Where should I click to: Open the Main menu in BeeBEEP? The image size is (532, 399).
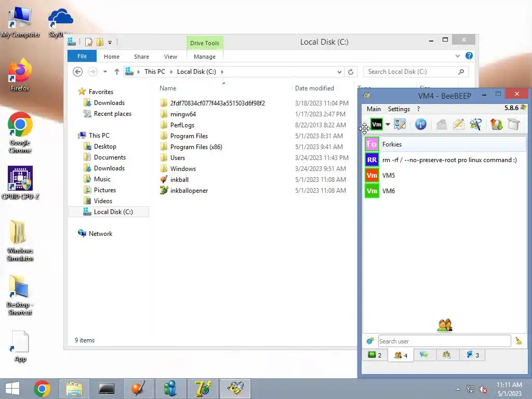374,109
